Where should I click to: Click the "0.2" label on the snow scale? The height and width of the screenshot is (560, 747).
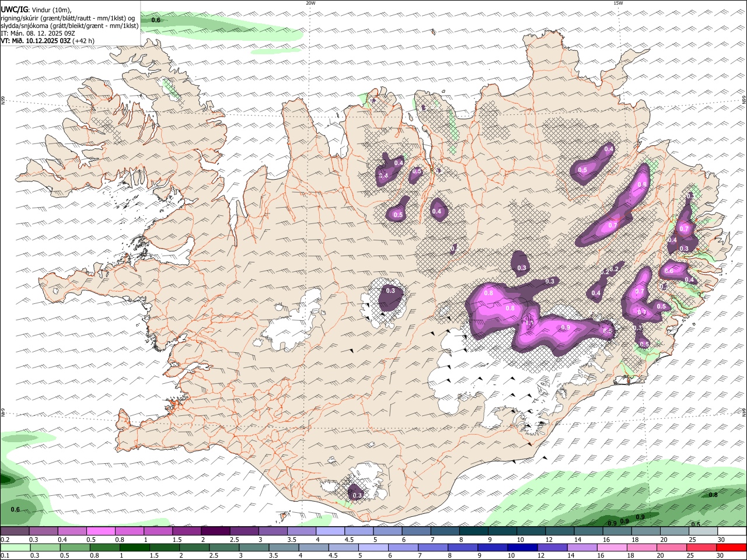tap(4, 540)
